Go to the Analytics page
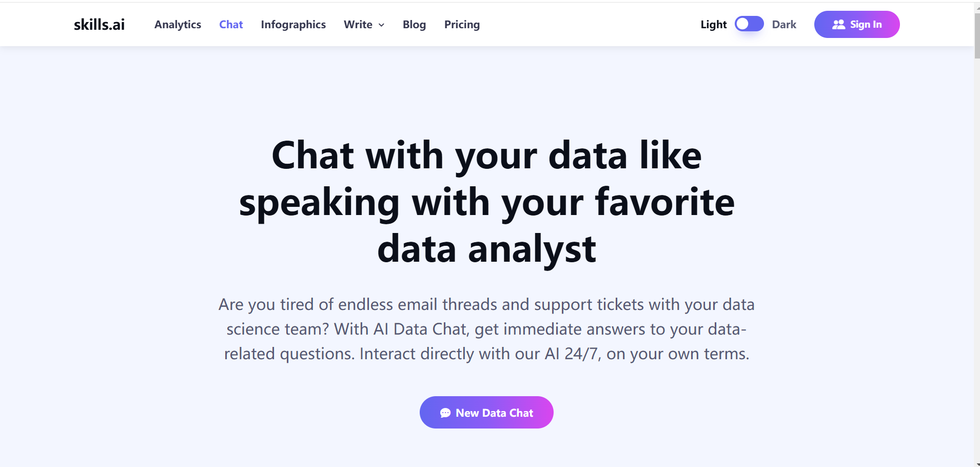The image size is (980, 467). (x=178, y=25)
